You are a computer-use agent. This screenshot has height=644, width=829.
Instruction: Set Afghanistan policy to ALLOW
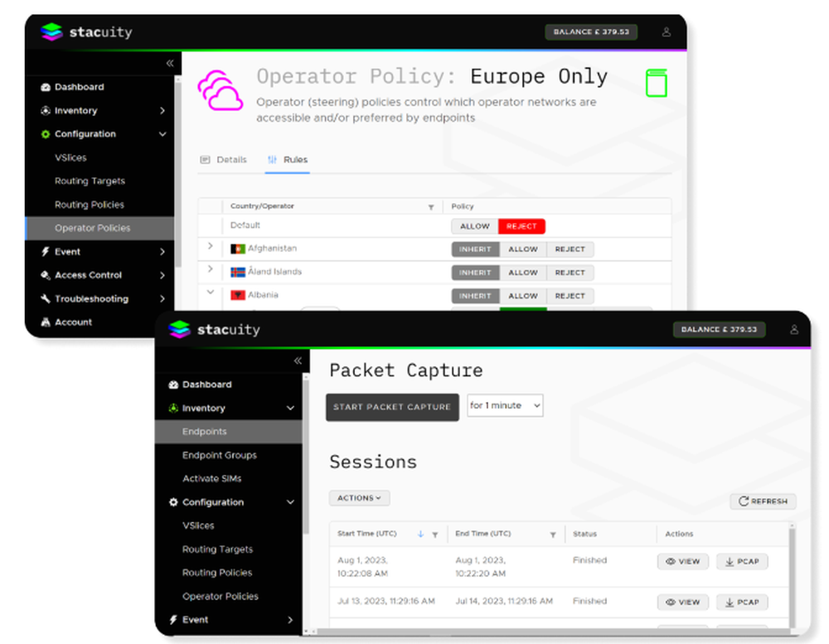coord(523,249)
